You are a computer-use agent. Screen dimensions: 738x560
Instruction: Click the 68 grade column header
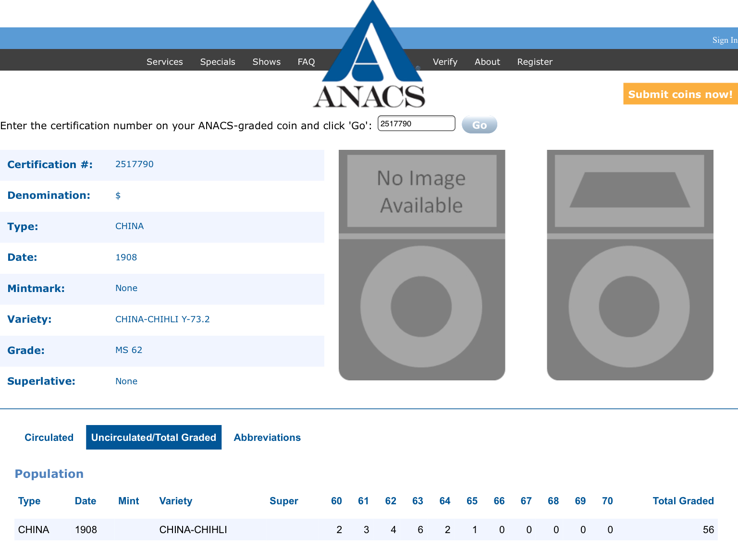click(x=553, y=501)
